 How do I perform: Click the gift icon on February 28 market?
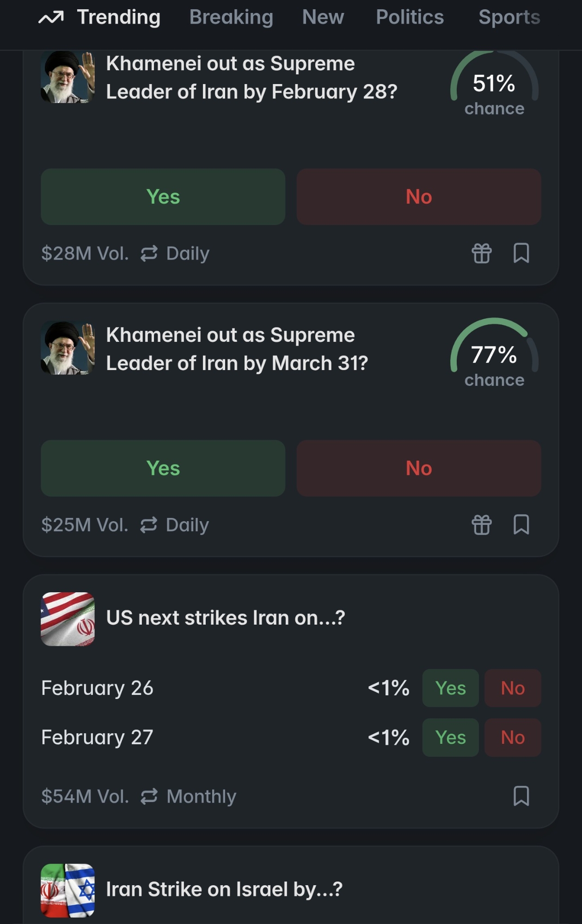481,253
